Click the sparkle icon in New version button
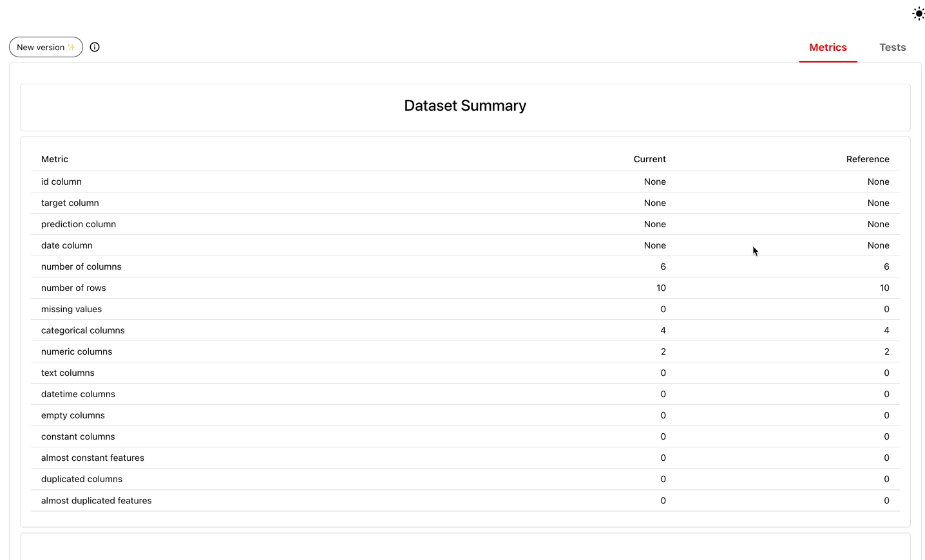The image size is (925, 560). (73, 46)
